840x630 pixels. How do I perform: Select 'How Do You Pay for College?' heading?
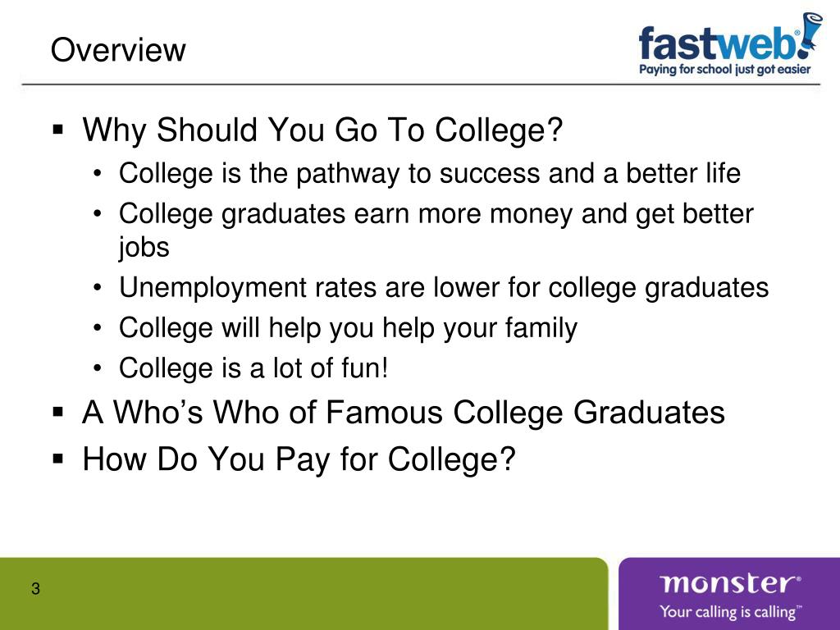tap(299, 459)
